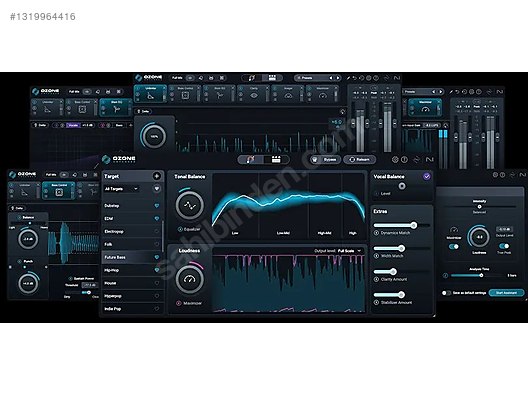Viewport: 528px width, 396px height.
Task: Toggle the True Peak switch
Action: point(504,246)
